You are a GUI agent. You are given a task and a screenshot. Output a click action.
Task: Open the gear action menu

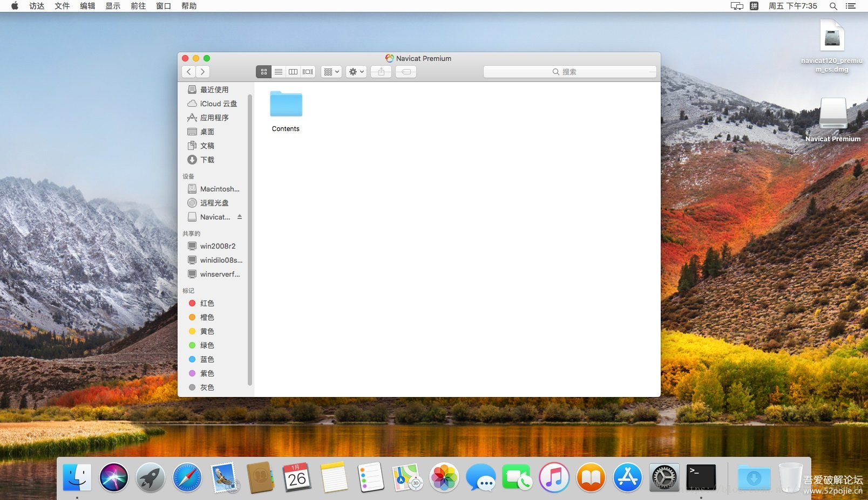[356, 72]
